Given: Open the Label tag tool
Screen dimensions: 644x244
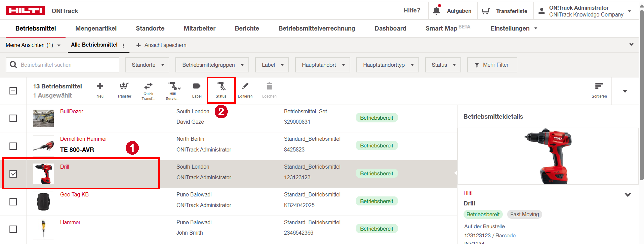Looking at the screenshot, I should coord(197,87).
